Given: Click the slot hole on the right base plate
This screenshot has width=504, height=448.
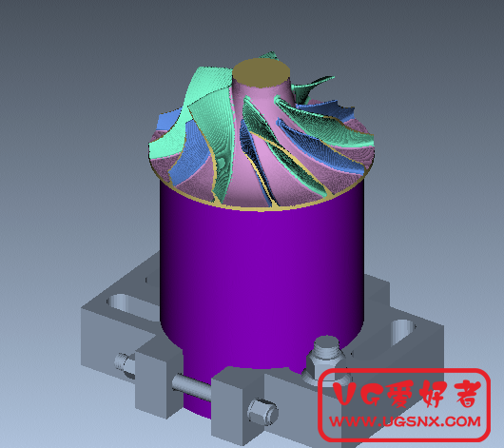Looking at the screenshot, I should (402, 330).
